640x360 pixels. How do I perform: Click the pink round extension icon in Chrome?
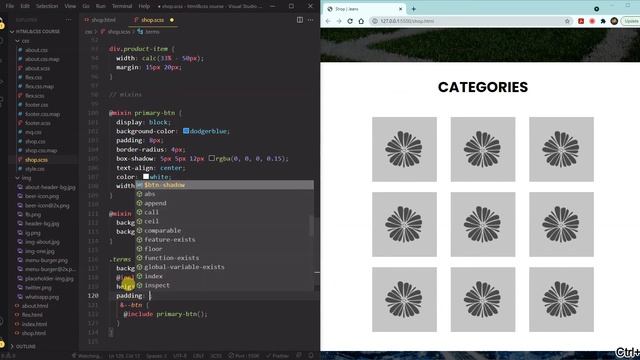tap(592, 21)
